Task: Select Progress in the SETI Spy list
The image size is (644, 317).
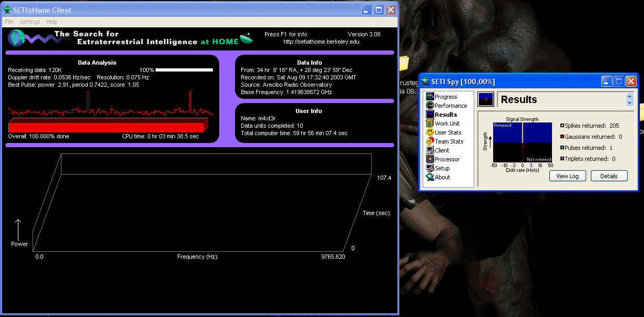Action: (446, 97)
